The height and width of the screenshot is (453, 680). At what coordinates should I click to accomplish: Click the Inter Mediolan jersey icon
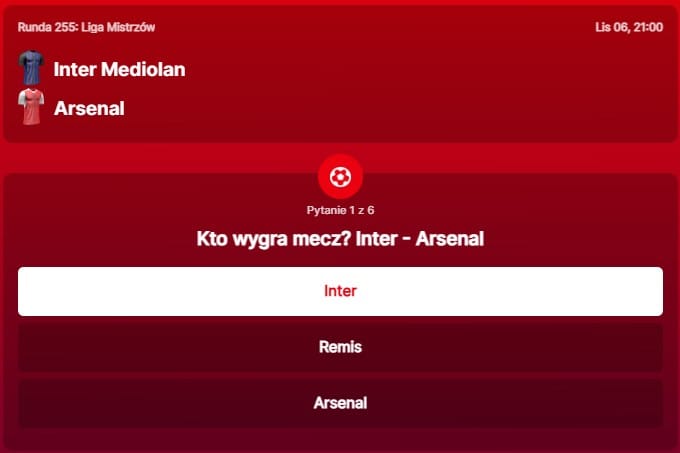[31, 69]
